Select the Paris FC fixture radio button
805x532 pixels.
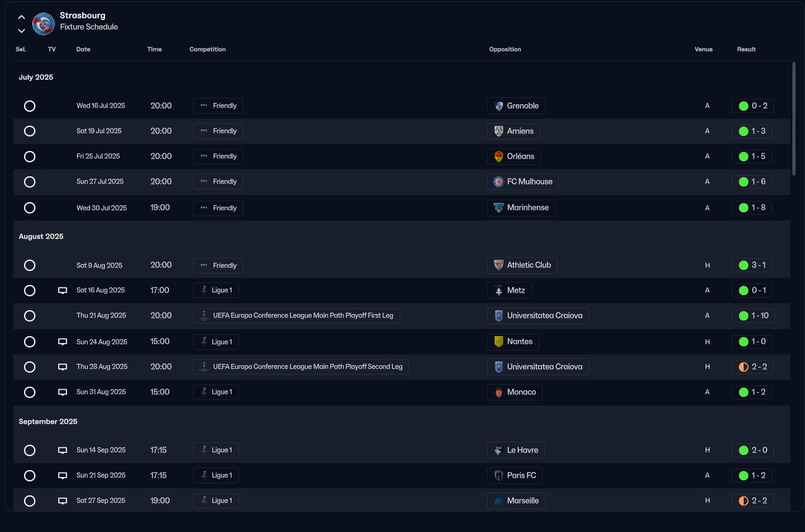30,476
